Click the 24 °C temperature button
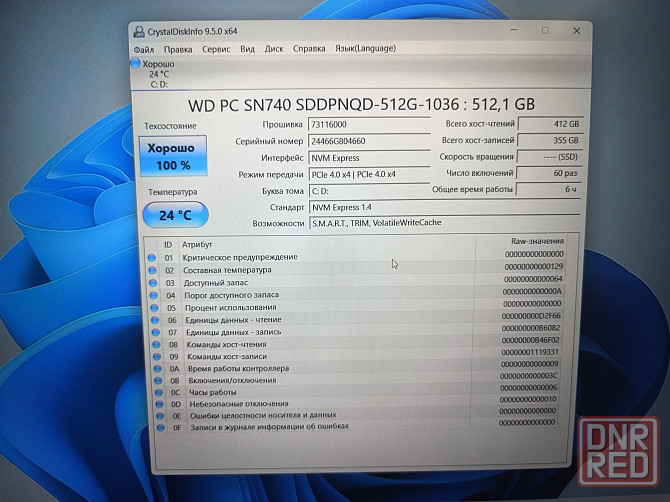 (x=174, y=213)
